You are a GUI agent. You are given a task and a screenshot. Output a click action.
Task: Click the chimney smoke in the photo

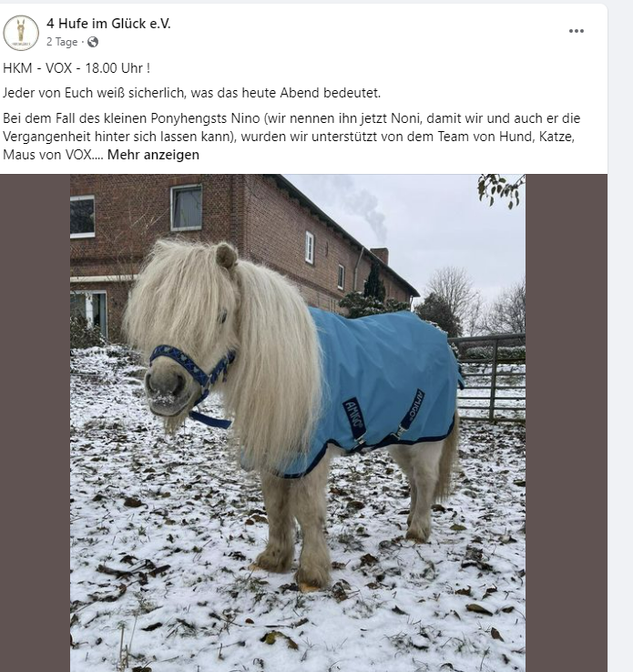pos(368,212)
